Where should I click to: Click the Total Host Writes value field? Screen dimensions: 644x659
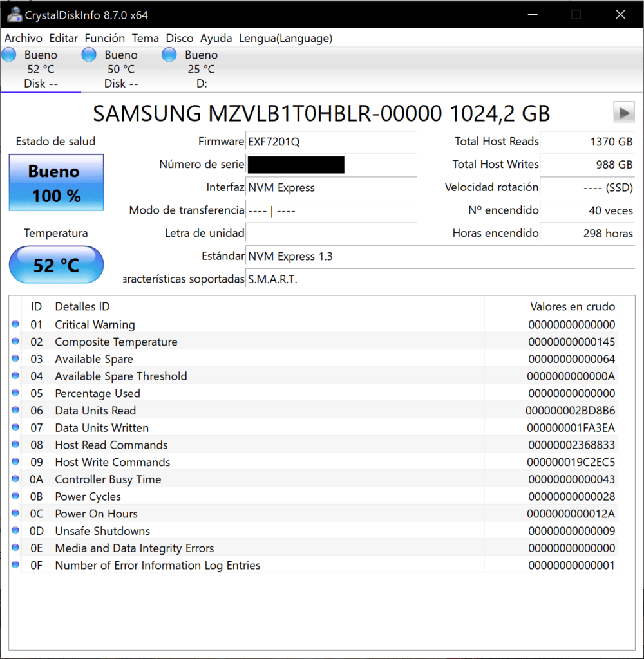click(x=587, y=165)
